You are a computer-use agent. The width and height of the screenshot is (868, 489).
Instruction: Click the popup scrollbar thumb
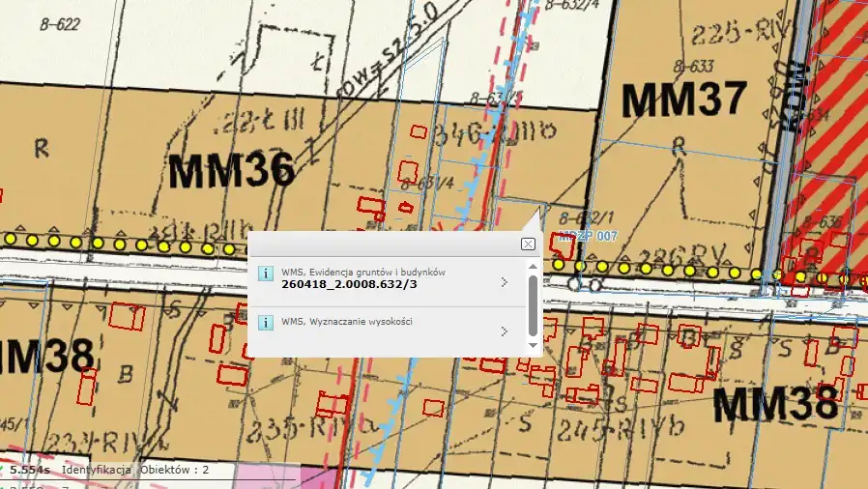pos(532,303)
